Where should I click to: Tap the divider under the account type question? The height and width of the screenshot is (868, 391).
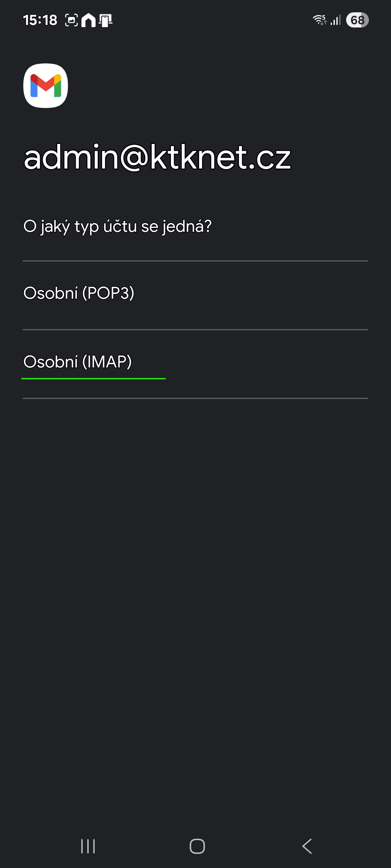tap(195, 261)
